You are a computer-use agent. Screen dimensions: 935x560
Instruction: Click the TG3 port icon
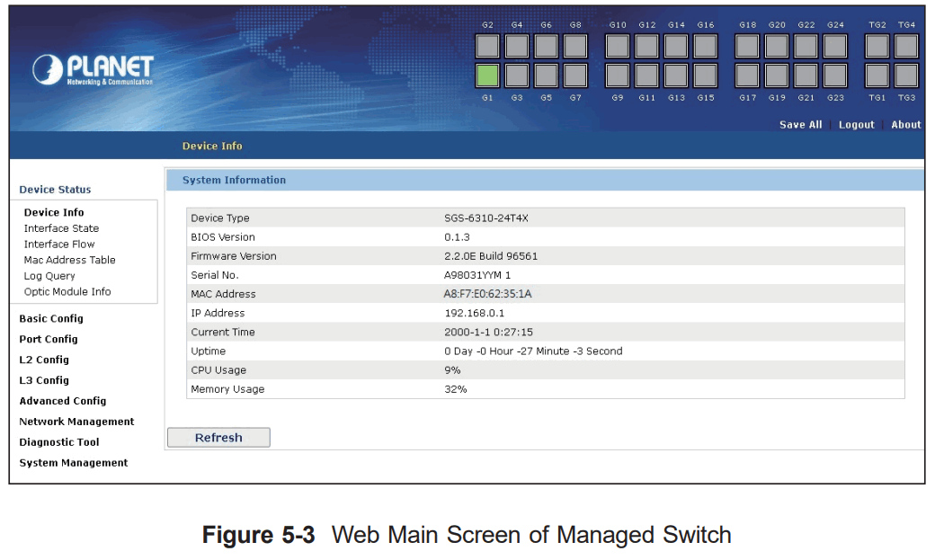(906, 76)
